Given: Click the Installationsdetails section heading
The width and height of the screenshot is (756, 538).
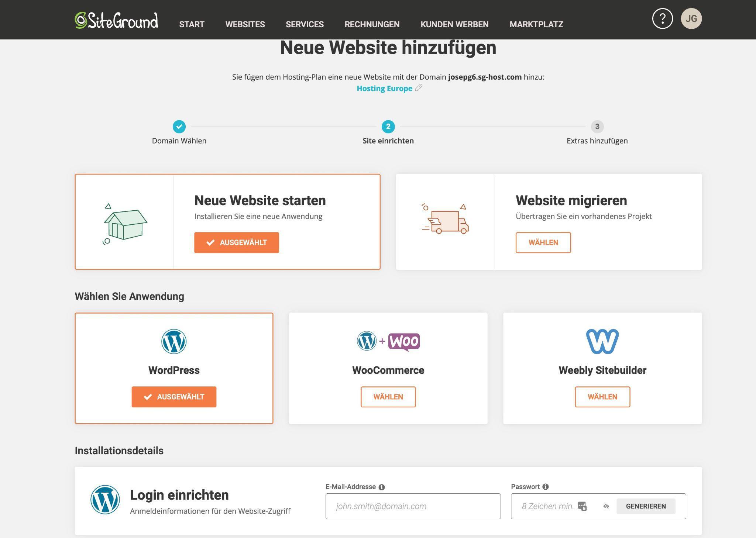Looking at the screenshot, I should pyautogui.click(x=119, y=451).
